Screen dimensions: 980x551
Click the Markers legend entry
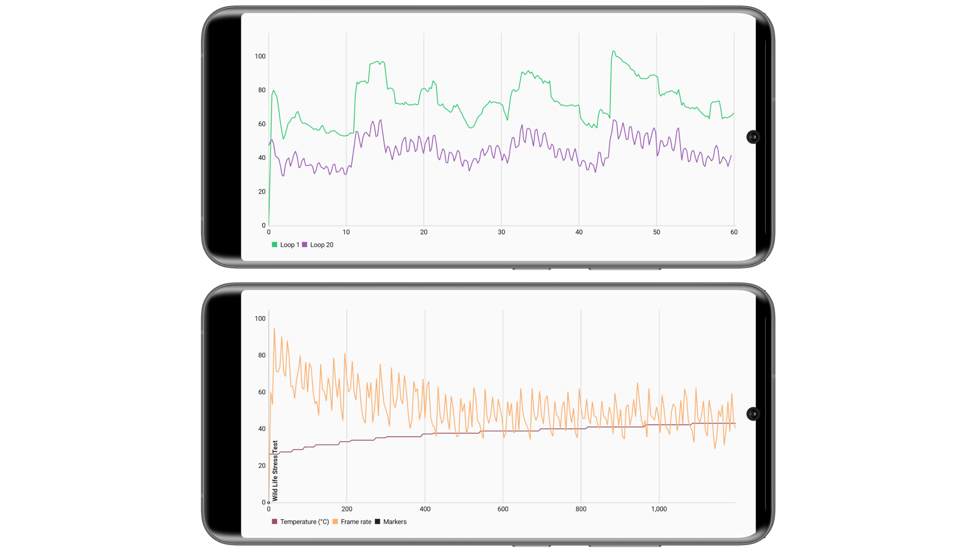click(394, 522)
